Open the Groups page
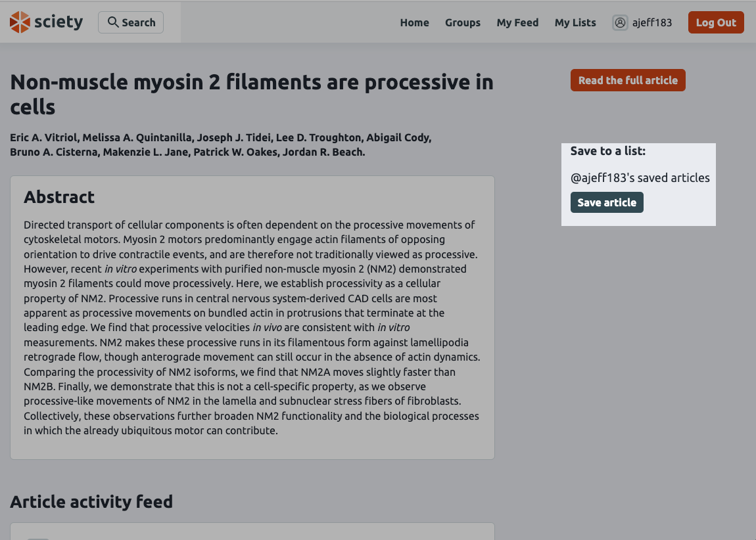This screenshot has height=540, width=756. [x=462, y=22]
